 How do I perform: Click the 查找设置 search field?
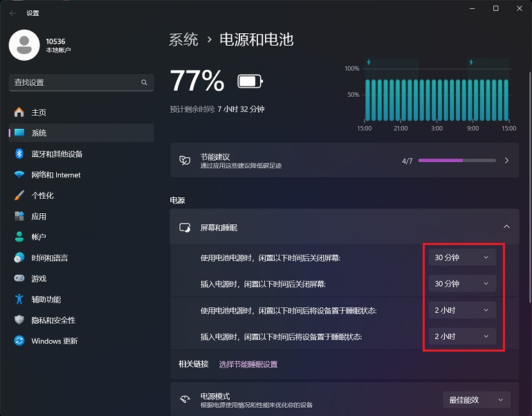pyautogui.click(x=82, y=82)
